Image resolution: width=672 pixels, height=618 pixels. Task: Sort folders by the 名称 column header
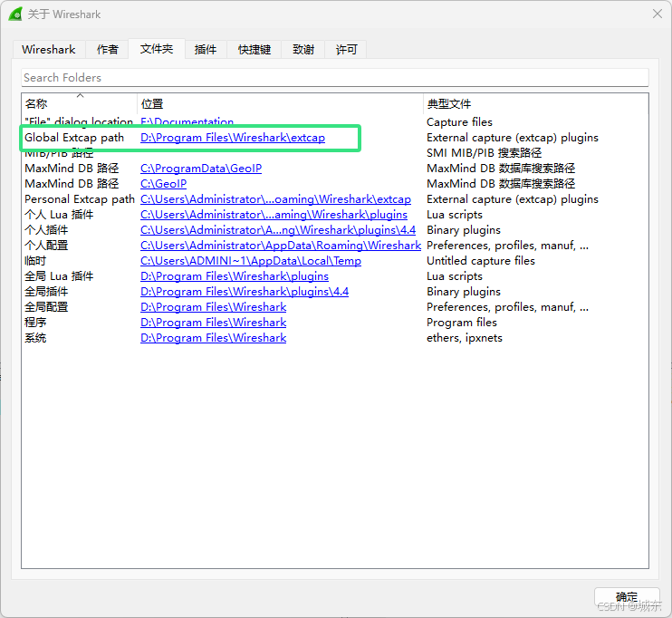pos(80,103)
